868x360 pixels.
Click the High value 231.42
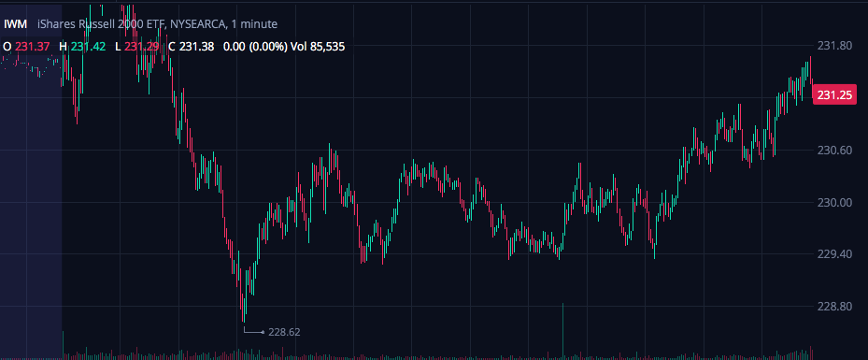[x=88, y=47]
